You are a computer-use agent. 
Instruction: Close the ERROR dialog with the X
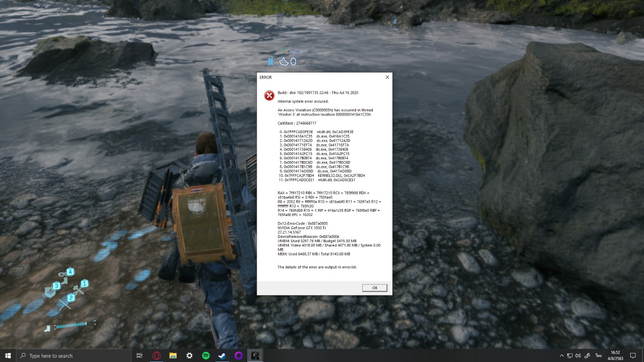(387, 77)
